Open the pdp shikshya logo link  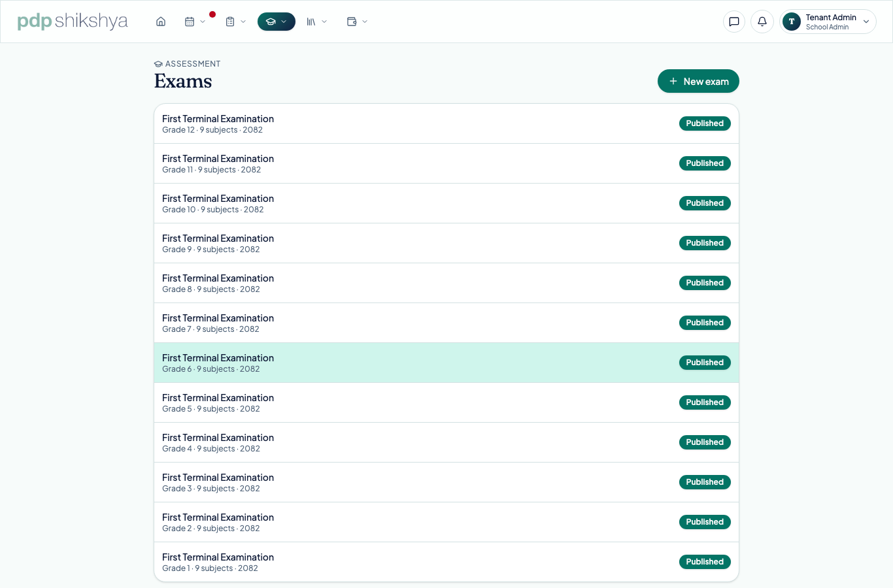pyautogui.click(x=73, y=21)
